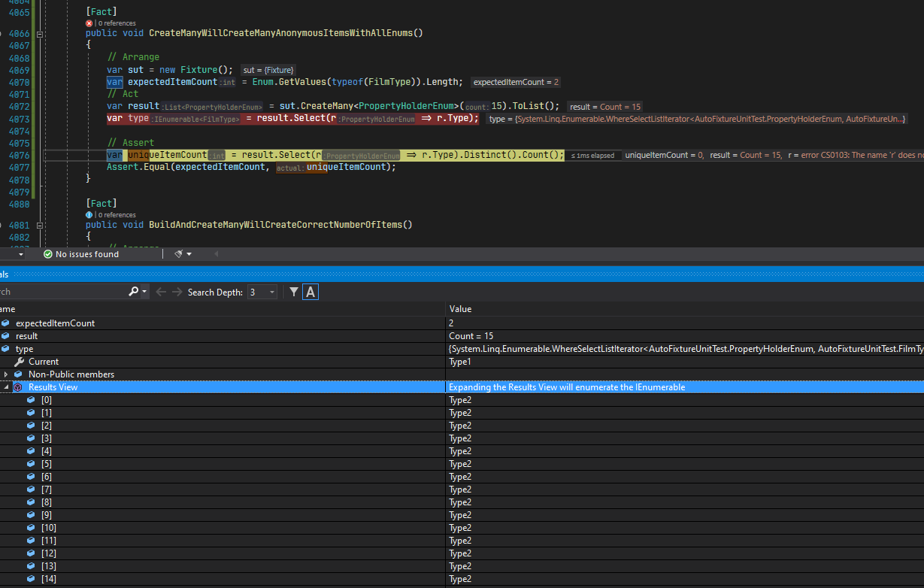Select the filter icon next to Search Depth

pos(293,291)
